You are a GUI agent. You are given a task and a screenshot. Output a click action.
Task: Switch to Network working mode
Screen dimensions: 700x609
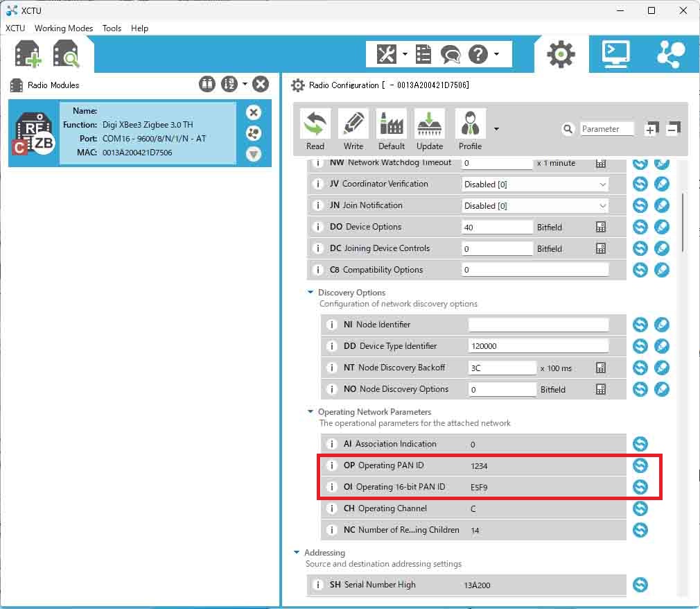(x=670, y=54)
